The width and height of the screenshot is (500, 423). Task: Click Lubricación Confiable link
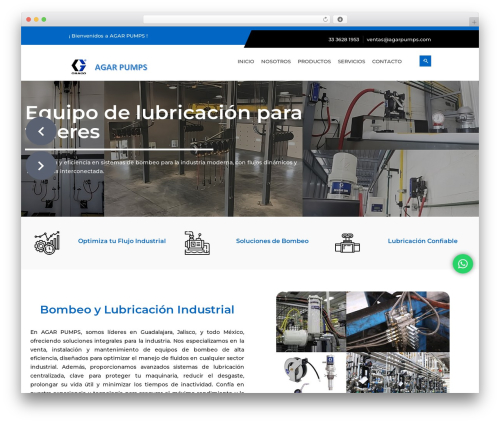tap(422, 241)
